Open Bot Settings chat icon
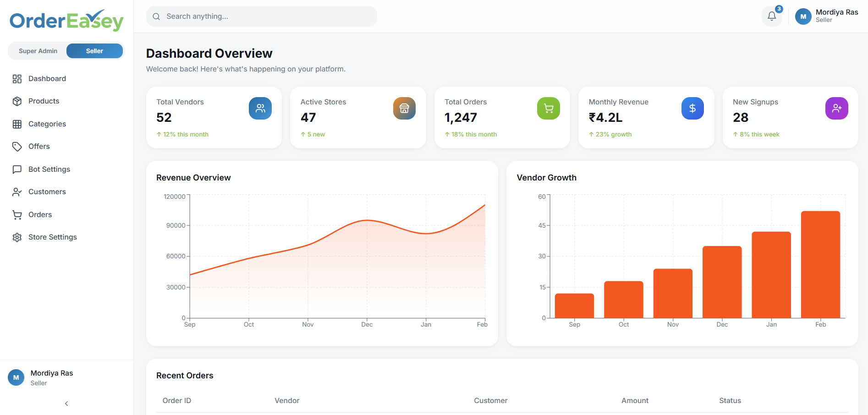Screen dimensions: 868x415 pos(17,169)
